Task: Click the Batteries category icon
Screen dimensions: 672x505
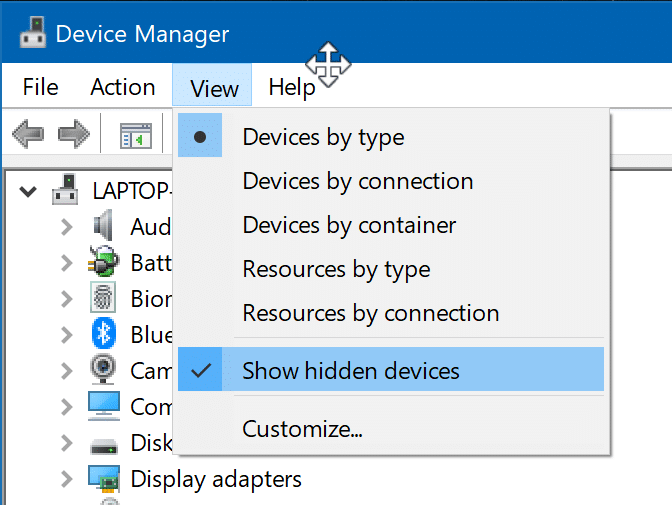Action: [104, 261]
